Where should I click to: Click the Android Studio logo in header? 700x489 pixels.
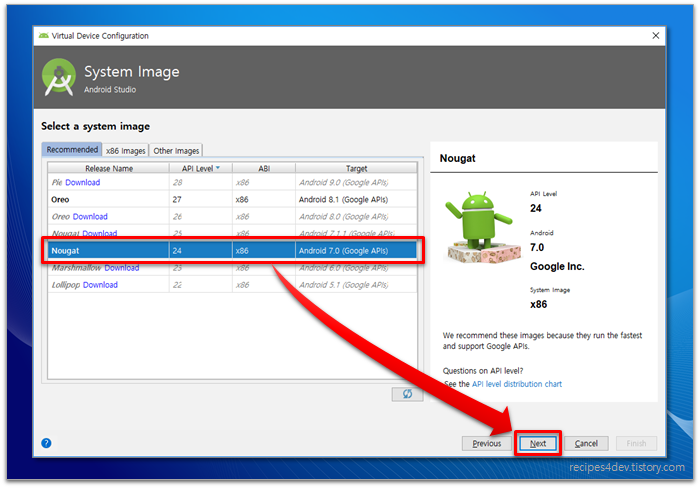(59, 77)
